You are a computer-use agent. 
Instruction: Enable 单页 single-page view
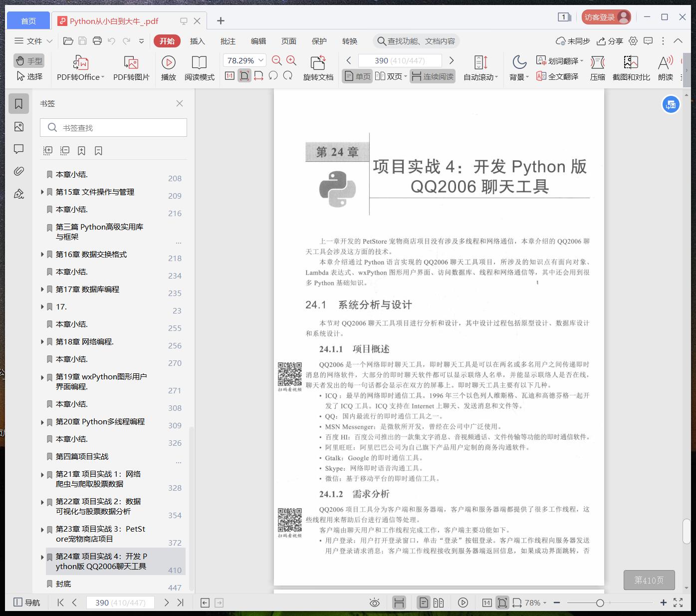[x=357, y=76]
